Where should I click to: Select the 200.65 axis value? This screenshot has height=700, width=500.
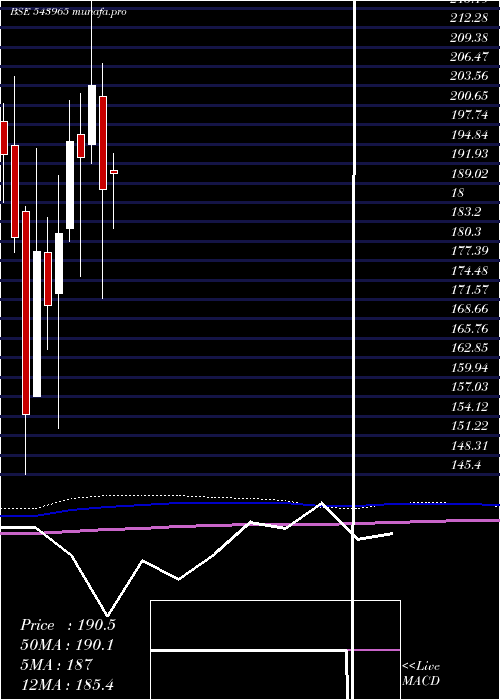[x=469, y=96]
